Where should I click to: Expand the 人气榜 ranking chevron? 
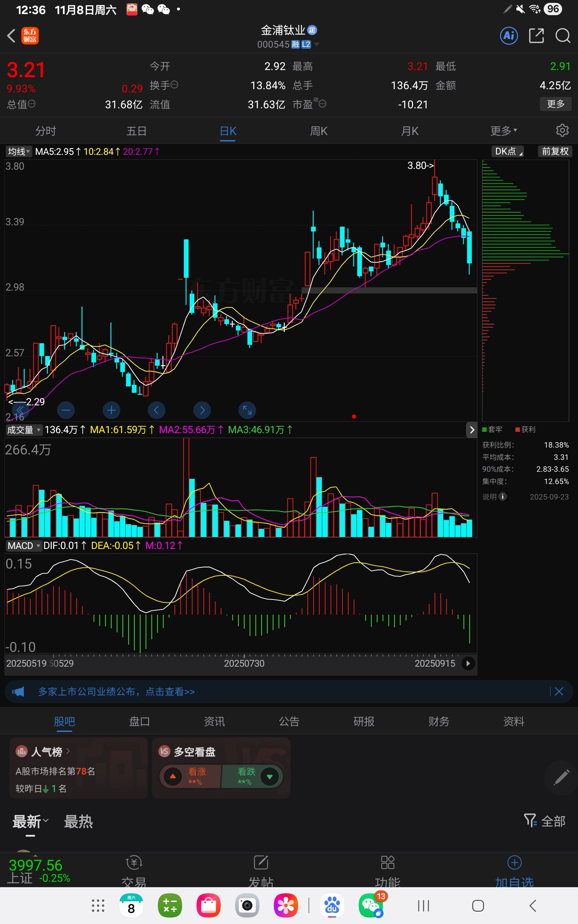[x=68, y=751]
